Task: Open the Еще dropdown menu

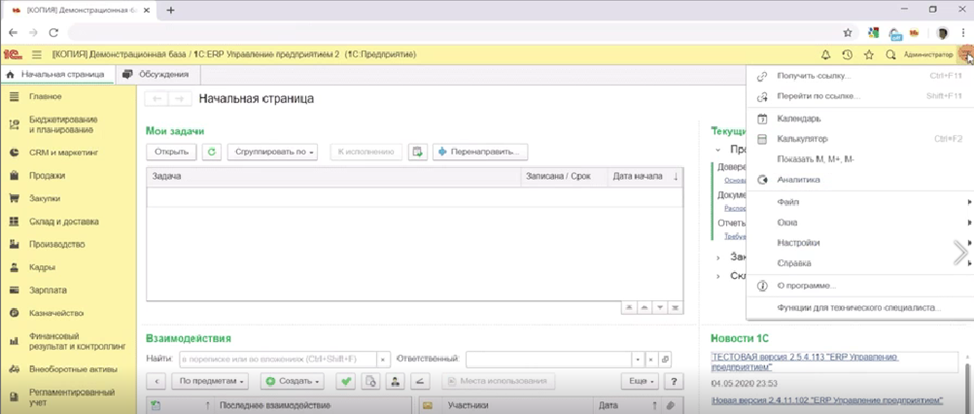Action: click(x=640, y=381)
